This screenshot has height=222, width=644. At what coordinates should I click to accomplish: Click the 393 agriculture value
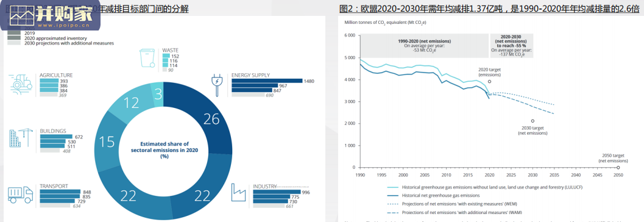point(63,81)
